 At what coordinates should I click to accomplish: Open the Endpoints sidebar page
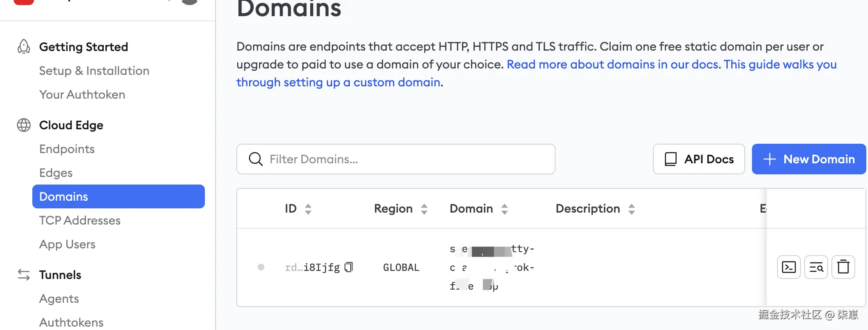point(67,149)
